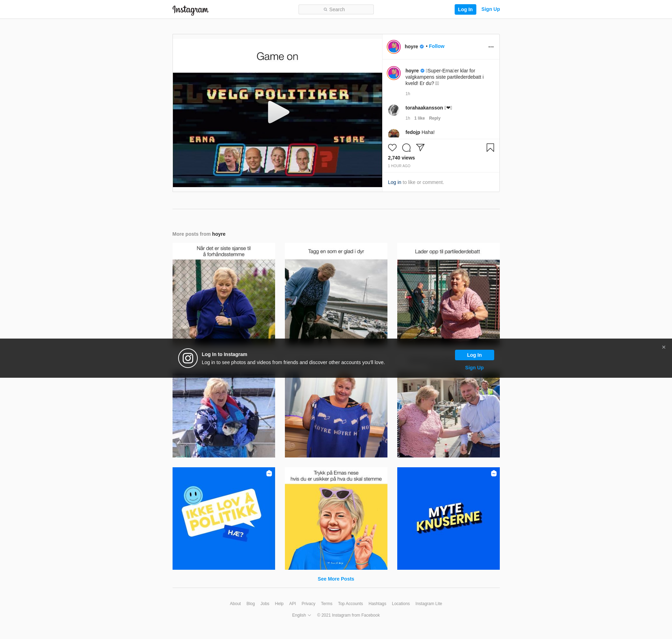Open the post with woman holding fish
Screen dimensions: 672x639
[x=224, y=418]
